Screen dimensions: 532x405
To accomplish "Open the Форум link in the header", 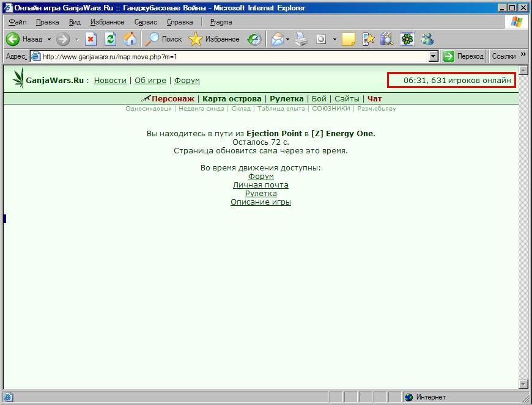I will coord(187,80).
